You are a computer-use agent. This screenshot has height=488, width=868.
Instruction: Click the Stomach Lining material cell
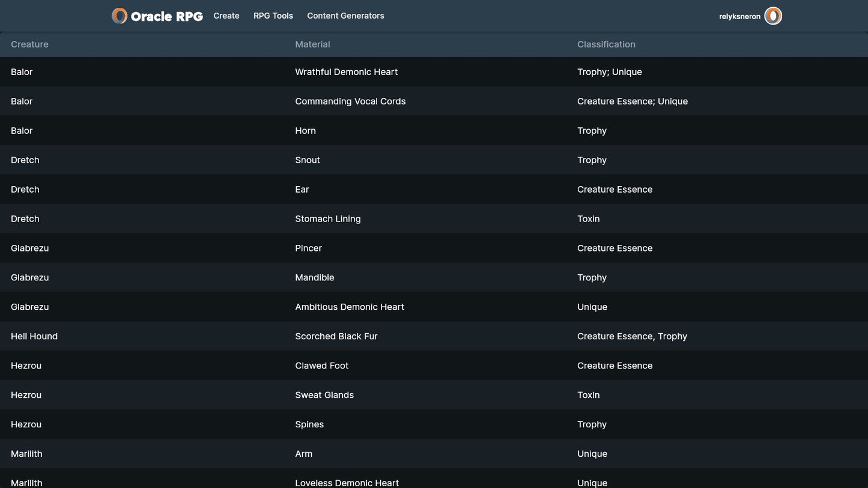tap(328, 219)
